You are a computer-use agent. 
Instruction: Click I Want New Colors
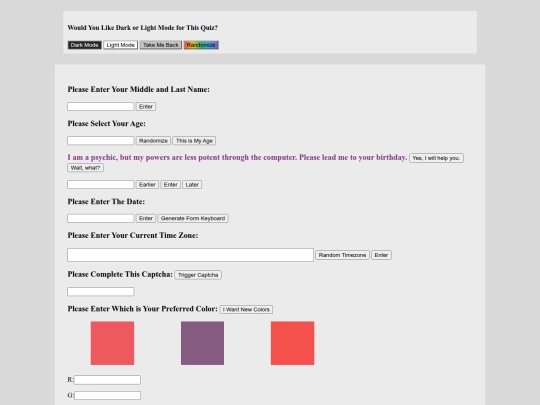[x=246, y=309]
